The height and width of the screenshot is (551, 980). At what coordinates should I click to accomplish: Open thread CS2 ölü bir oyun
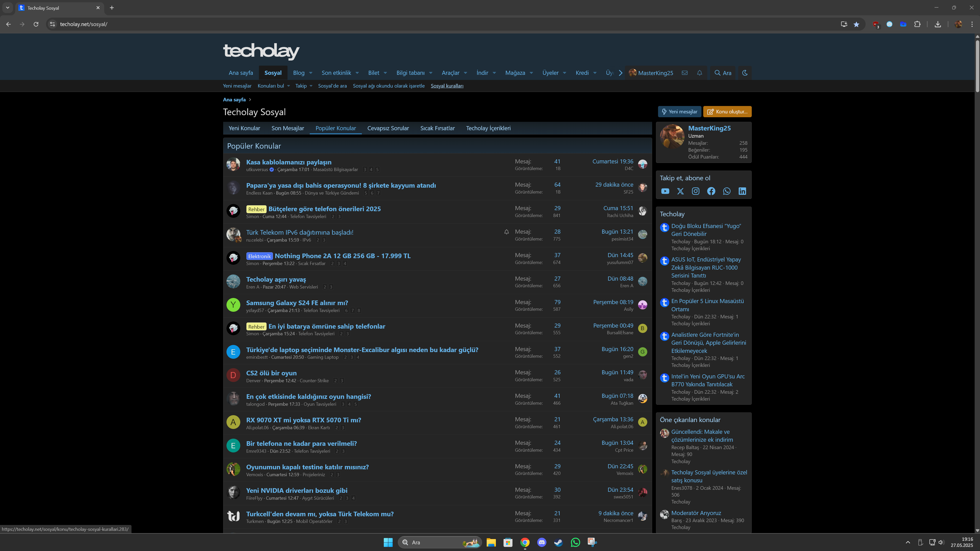pos(271,373)
